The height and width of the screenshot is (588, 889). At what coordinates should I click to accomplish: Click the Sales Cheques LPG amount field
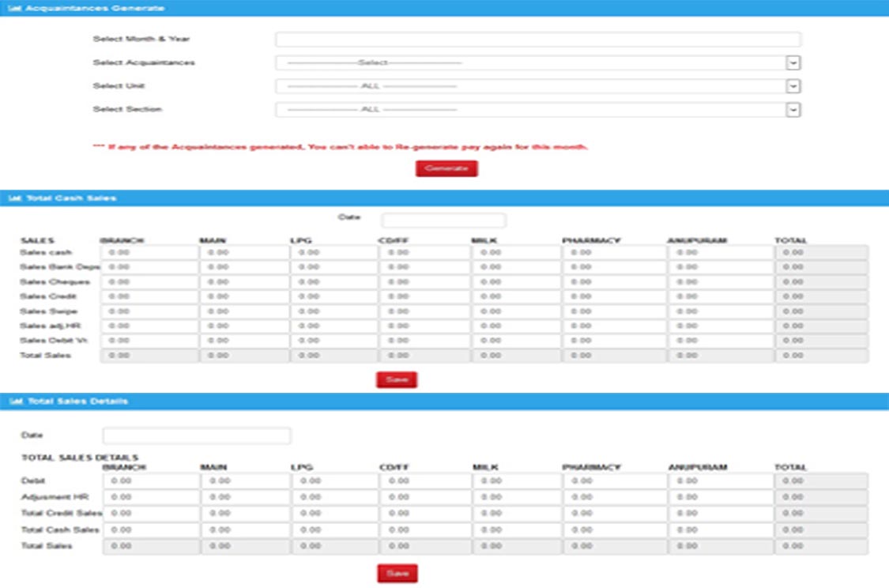[x=334, y=282]
